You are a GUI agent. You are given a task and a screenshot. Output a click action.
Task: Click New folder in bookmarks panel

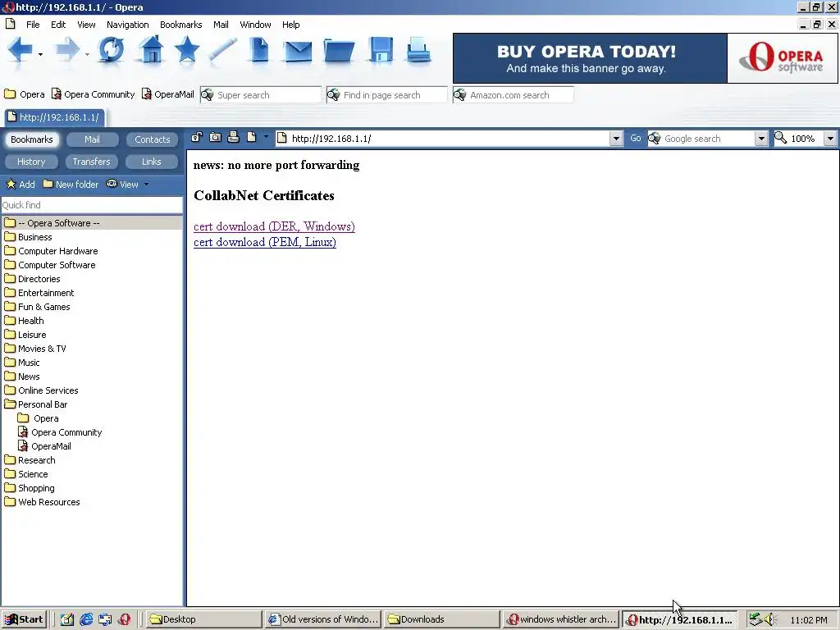coord(71,185)
